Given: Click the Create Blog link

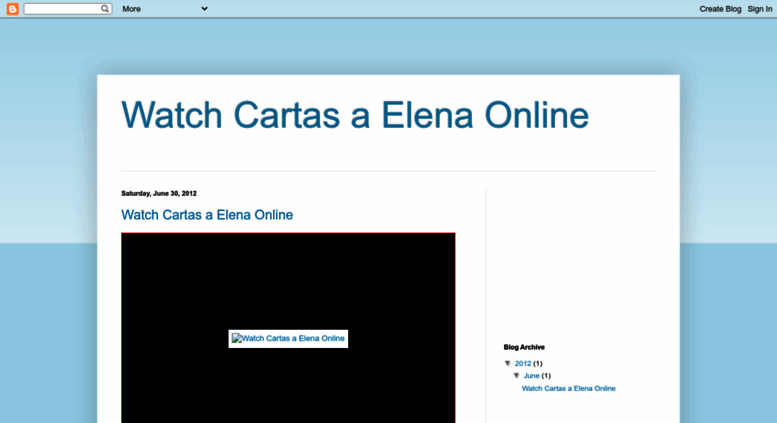Looking at the screenshot, I should tap(720, 9).
